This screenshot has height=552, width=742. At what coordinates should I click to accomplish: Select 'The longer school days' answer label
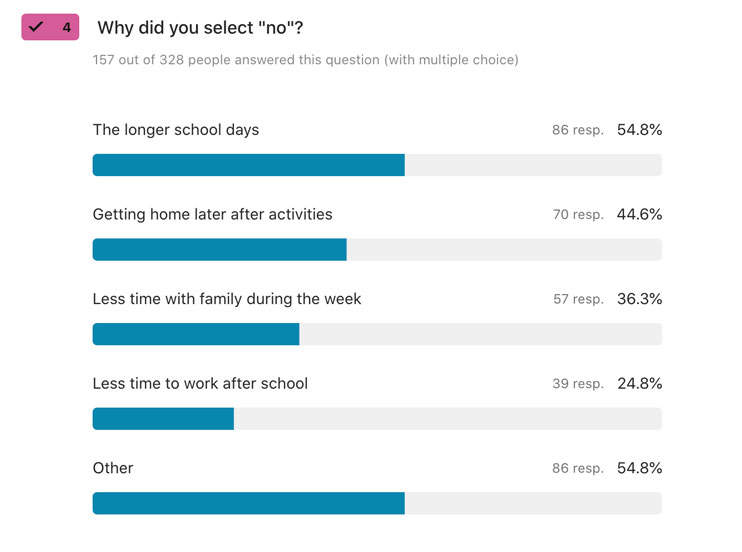click(x=176, y=130)
